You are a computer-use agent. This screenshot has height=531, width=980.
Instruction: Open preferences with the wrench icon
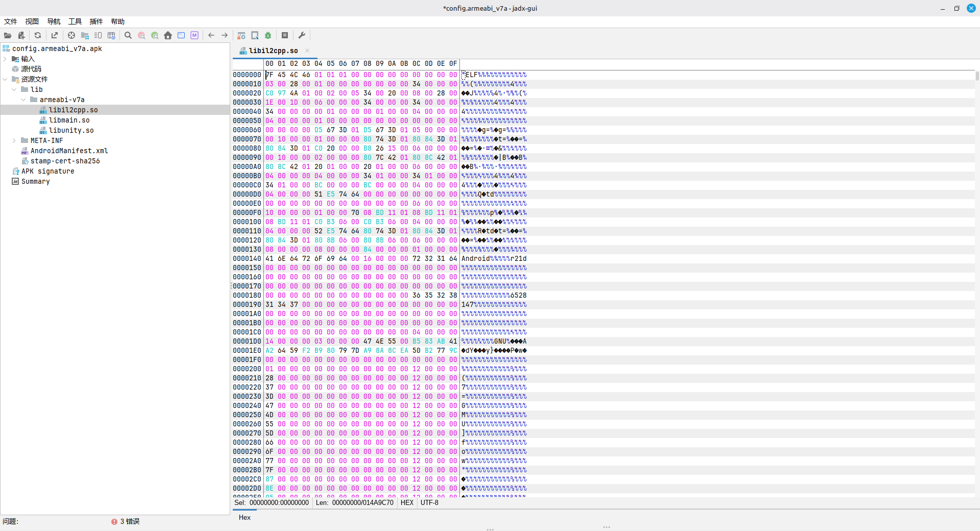(x=302, y=35)
